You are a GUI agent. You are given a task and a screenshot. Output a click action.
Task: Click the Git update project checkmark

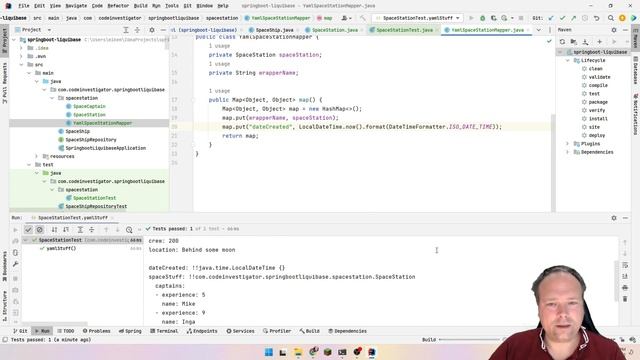tap(551, 18)
